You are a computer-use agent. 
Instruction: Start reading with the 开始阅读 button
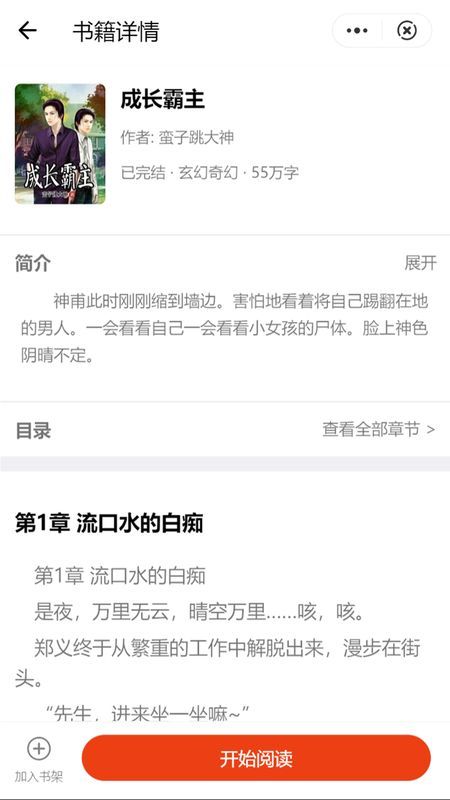[256, 758]
